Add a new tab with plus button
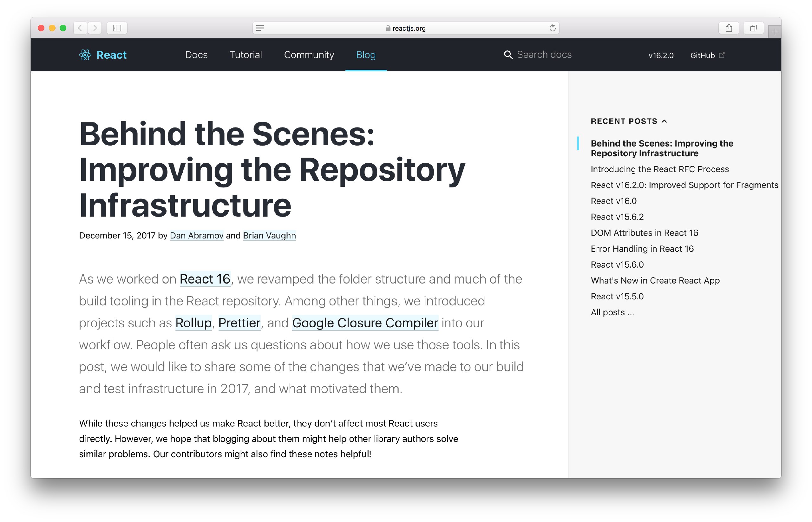Screen dimensions: 812x522 (774, 32)
